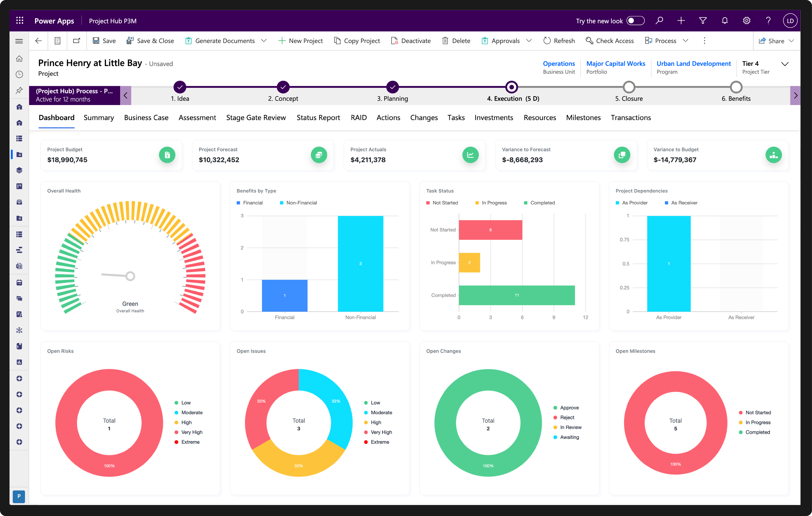Expand the header chevron next to Tier 4
Screen dimensions: 812x516
(x=785, y=64)
